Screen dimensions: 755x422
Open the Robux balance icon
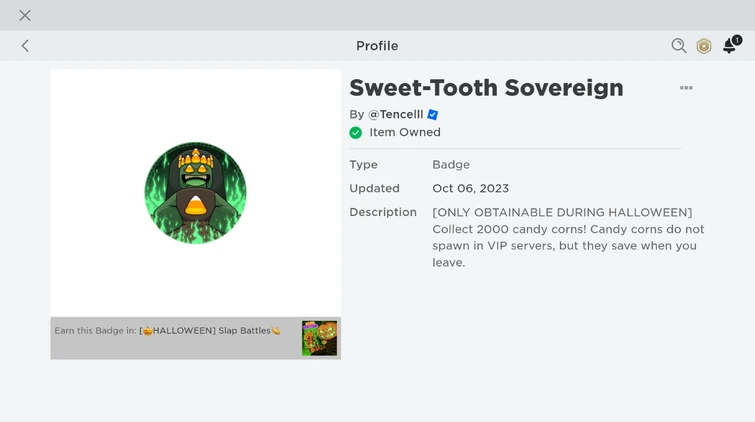[x=704, y=46]
